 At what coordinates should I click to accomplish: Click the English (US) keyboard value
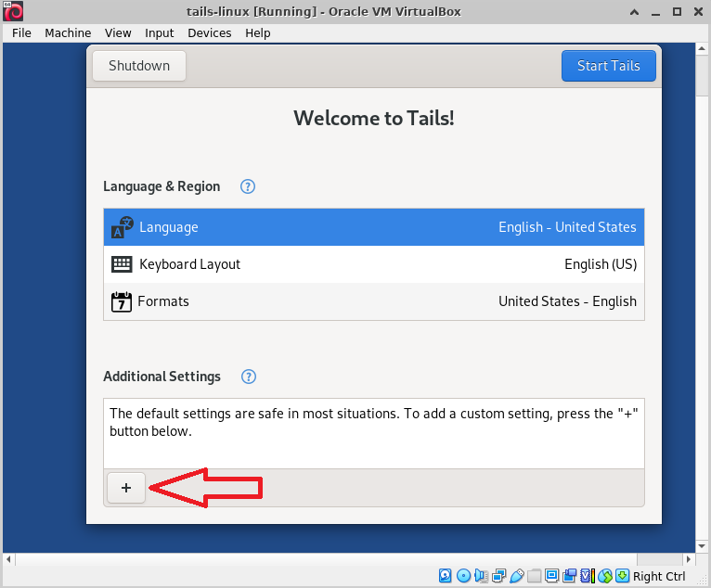[x=601, y=264]
